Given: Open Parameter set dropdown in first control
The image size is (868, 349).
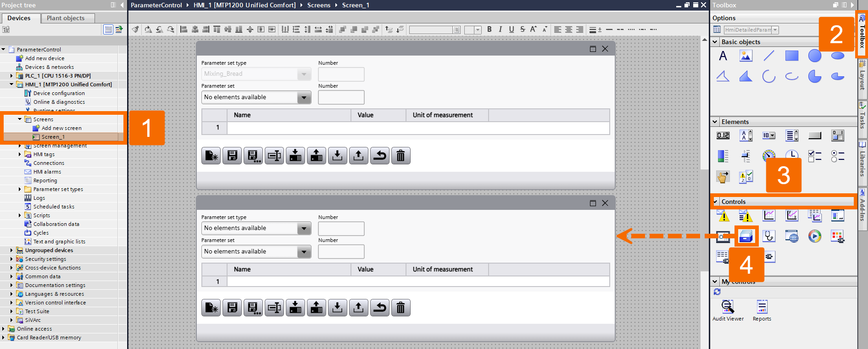Looking at the screenshot, I should tap(304, 97).
